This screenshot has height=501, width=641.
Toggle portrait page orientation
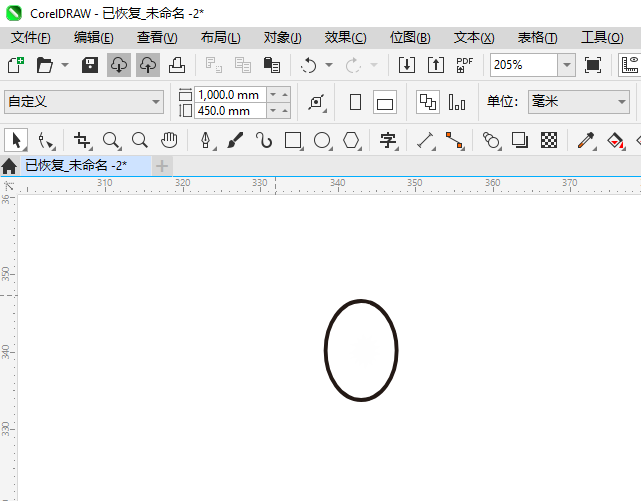(355, 102)
